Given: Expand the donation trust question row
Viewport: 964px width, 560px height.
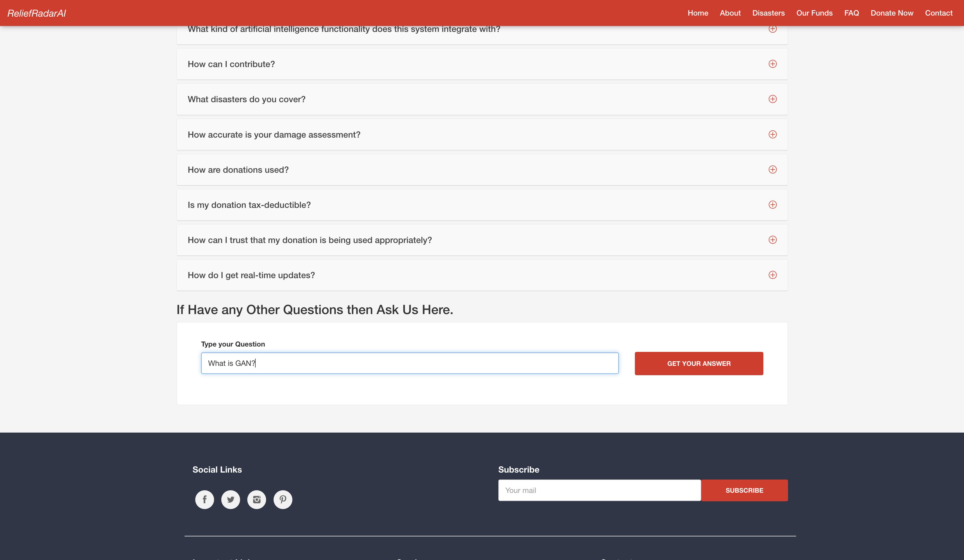Looking at the screenshot, I should coord(772,240).
